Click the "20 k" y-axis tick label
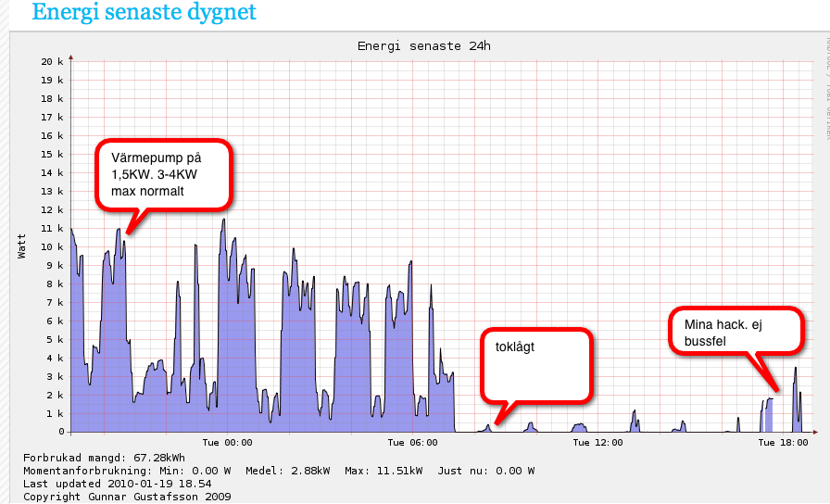The height and width of the screenshot is (504, 830). [x=52, y=62]
